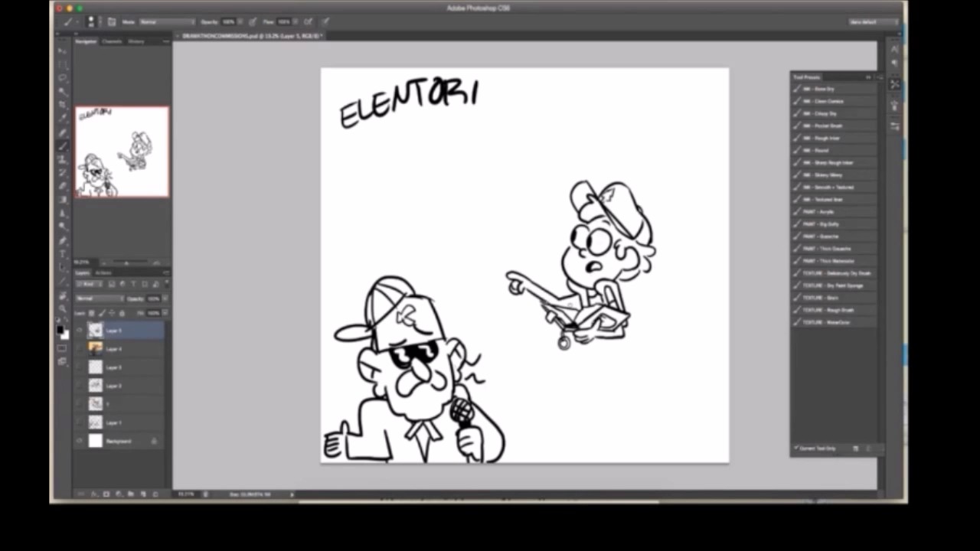Image resolution: width=980 pixels, height=551 pixels.
Task: Switch to the History tab
Action: click(136, 41)
